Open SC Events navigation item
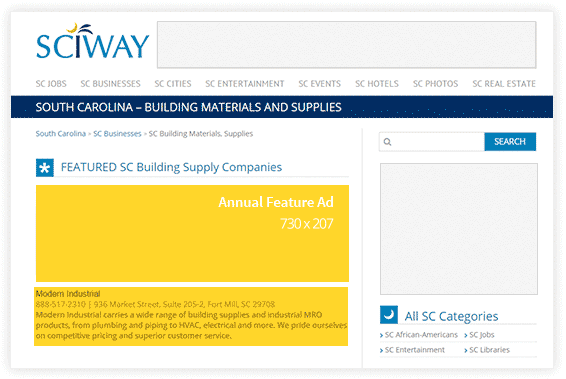 point(319,84)
